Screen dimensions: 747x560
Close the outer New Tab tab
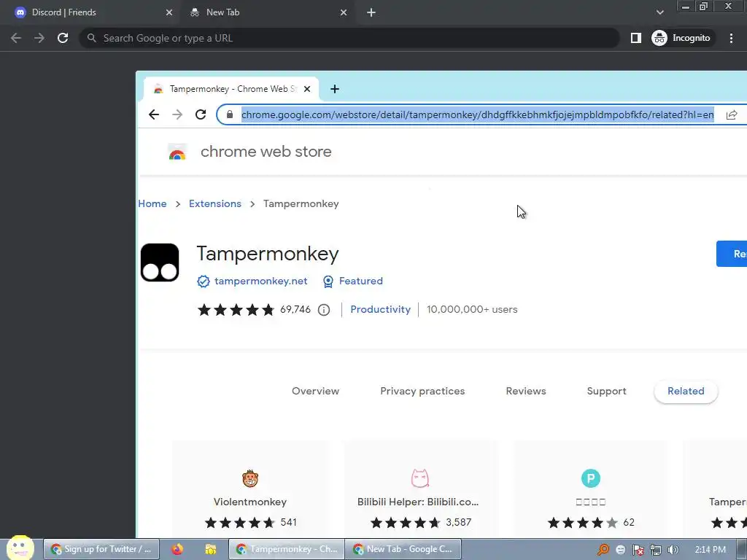pyautogui.click(x=344, y=12)
